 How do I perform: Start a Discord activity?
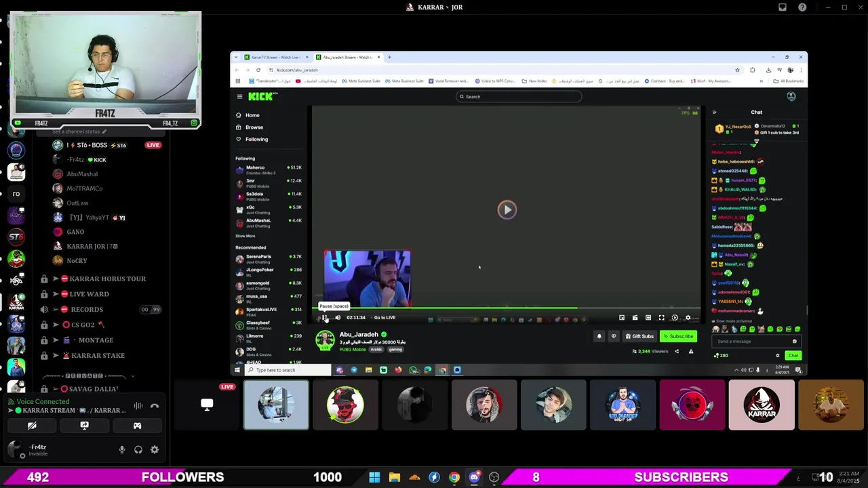[137, 426]
